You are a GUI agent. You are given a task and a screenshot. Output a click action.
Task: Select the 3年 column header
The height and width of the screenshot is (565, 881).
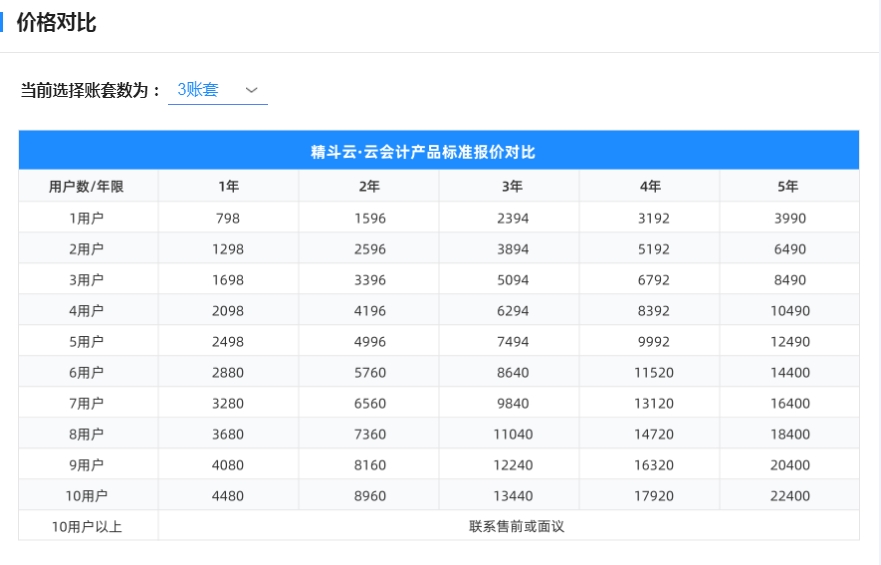coord(512,187)
